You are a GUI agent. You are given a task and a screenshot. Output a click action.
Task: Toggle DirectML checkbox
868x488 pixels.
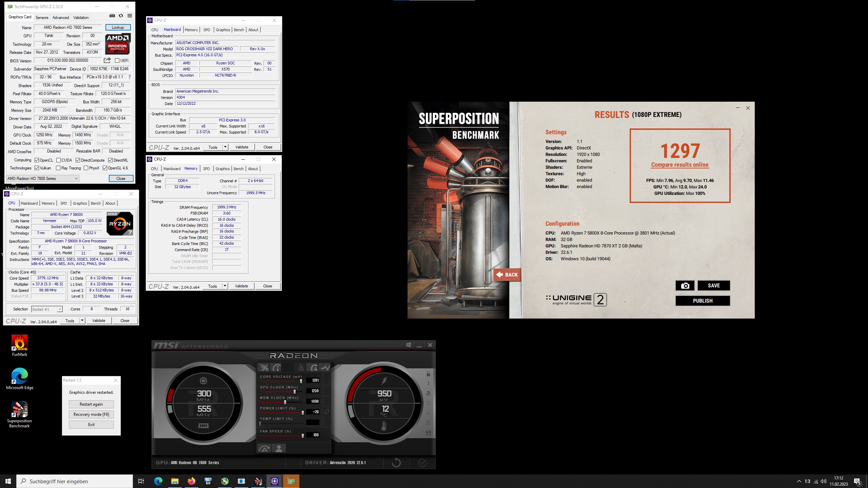click(x=110, y=160)
